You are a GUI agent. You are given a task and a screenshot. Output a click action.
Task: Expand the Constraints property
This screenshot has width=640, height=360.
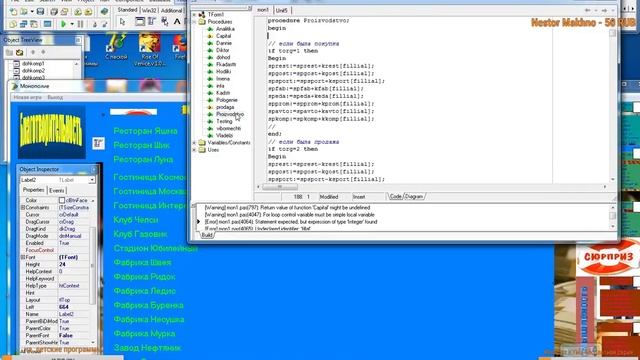point(23,207)
